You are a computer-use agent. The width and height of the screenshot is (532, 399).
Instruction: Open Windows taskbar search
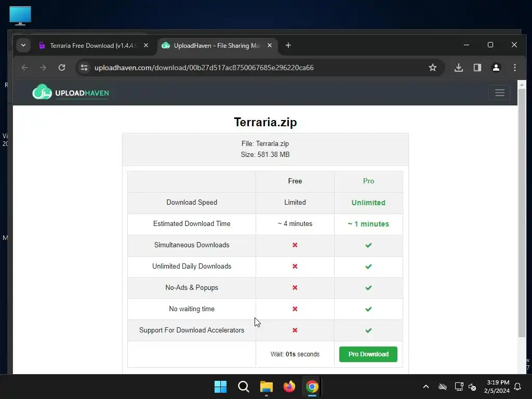point(243,387)
